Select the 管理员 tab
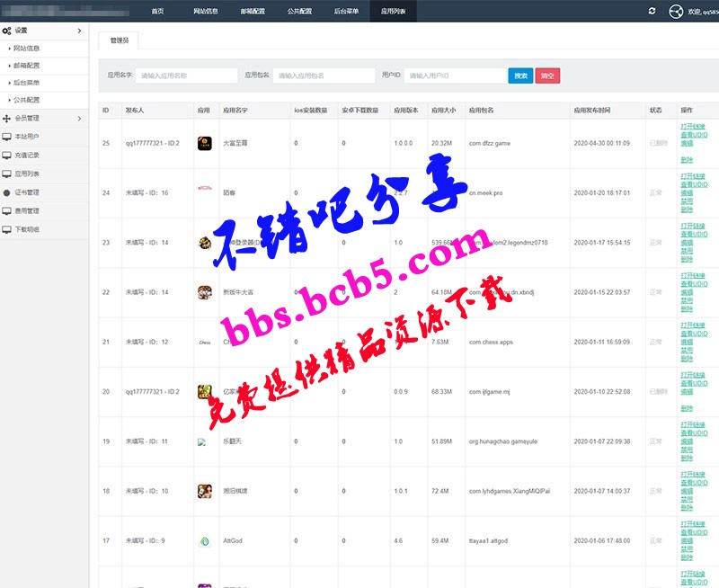 (120, 40)
